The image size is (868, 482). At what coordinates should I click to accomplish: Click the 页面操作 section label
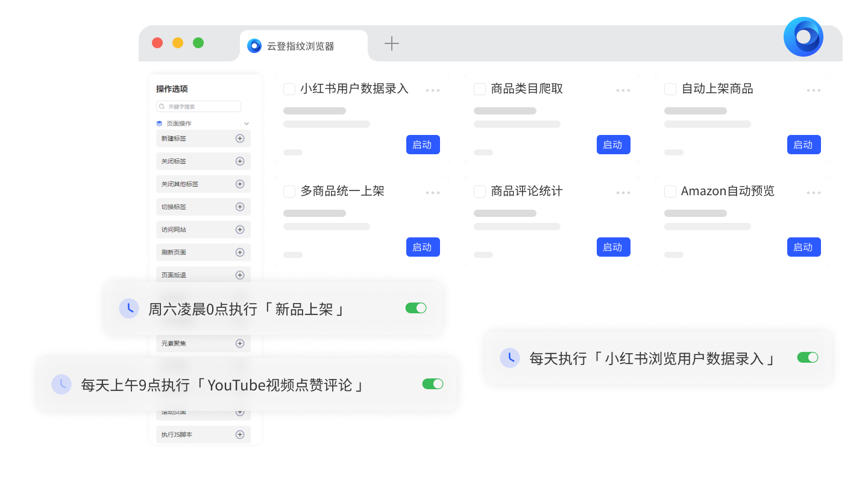click(179, 124)
